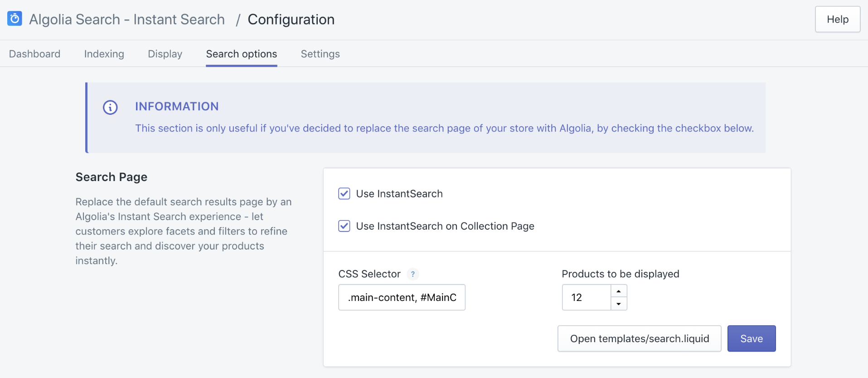Uncheck Use InstantSearch on Collection Page

pos(344,226)
